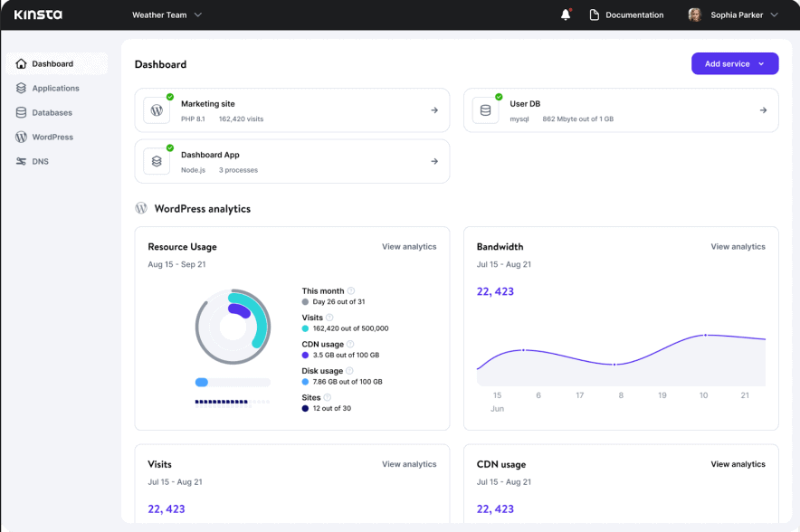The width and height of the screenshot is (800, 532).
Task: Click View analytics on Resource Usage card
Action: (x=410, y=246)
